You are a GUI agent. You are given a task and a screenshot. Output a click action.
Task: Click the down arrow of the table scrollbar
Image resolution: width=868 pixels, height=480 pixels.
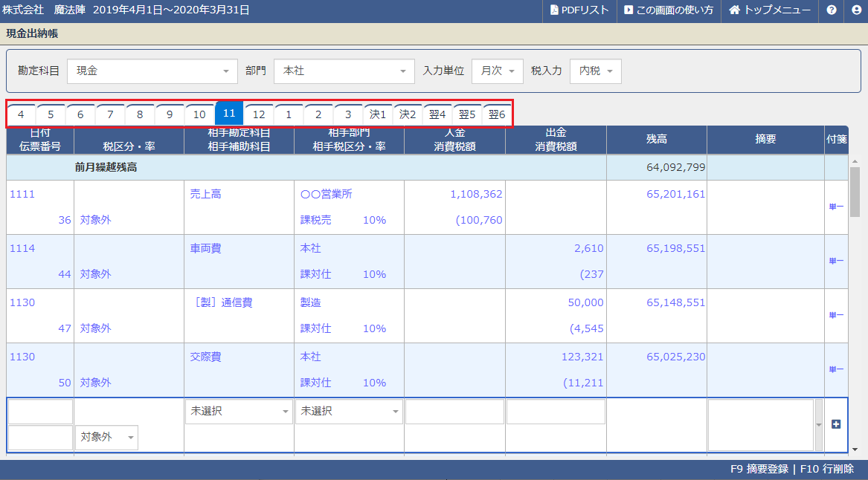pyautogui.click(x=855, y=449)
